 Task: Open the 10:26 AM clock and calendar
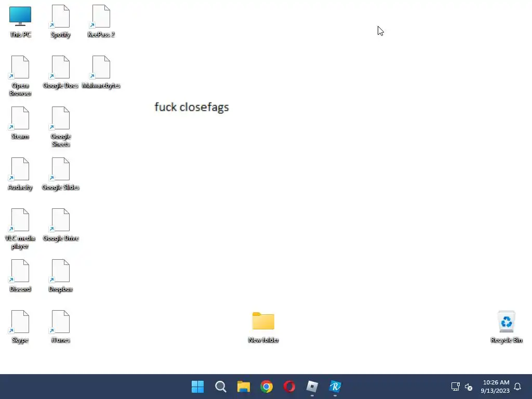(495, 387)
